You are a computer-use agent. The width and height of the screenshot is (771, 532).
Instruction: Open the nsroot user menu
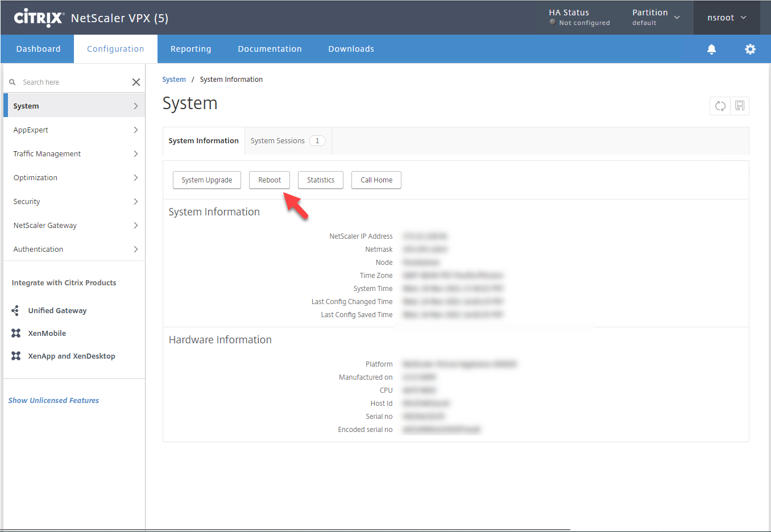click(x=727, y=18)
